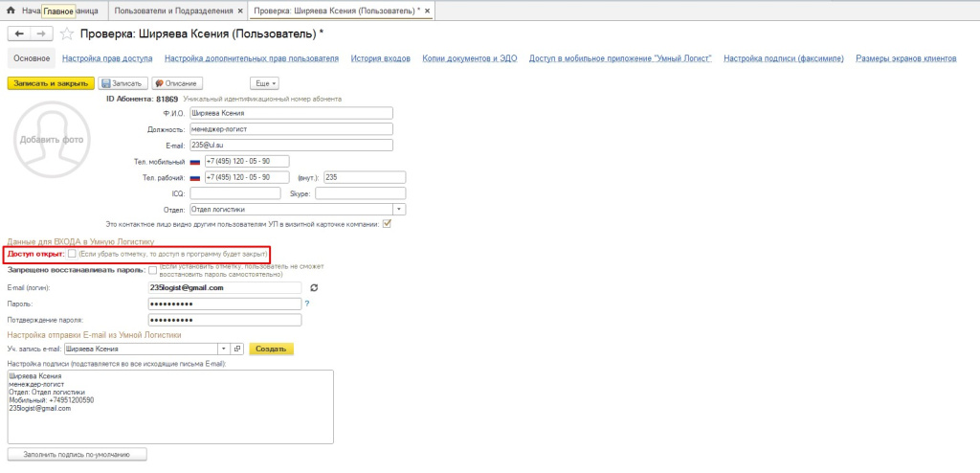Image resolution: width=980 pixels, height=473 pixels.
Task: Expand the Отдел dropdown
Action: 399,210
